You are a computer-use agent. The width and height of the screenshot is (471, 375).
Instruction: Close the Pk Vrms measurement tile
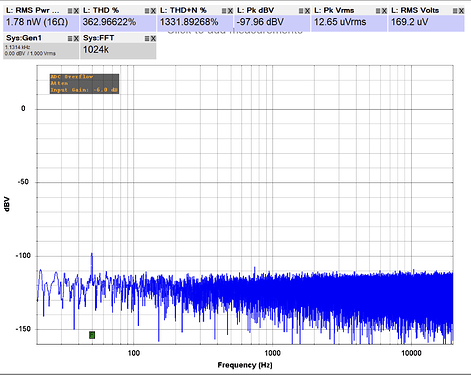[384, 11]
